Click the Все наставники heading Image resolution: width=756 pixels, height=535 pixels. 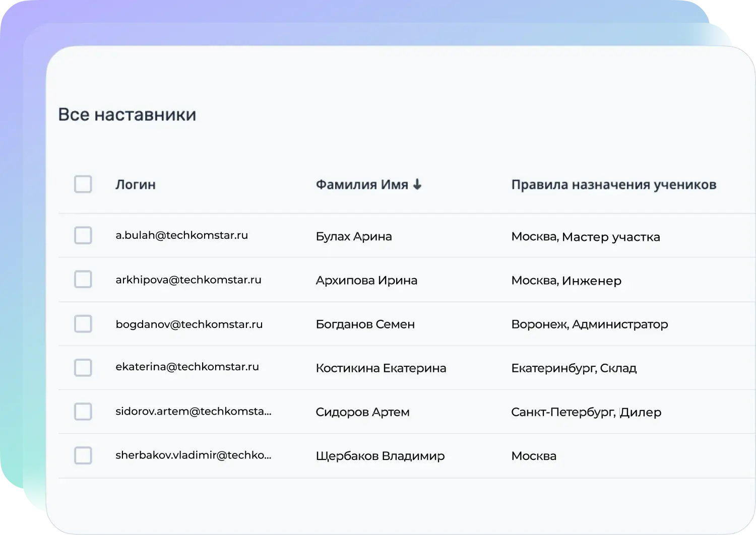(127, 114)
